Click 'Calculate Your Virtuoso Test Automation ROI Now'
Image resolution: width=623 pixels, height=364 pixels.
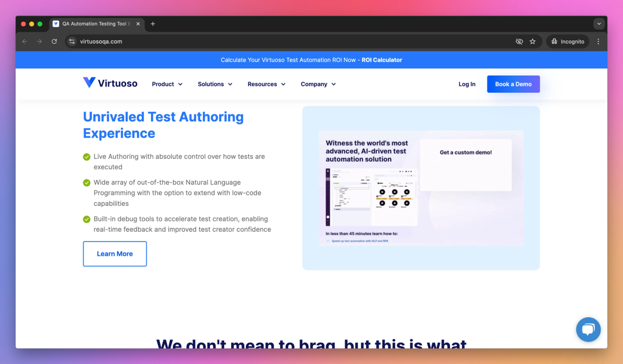click(288, 60)
